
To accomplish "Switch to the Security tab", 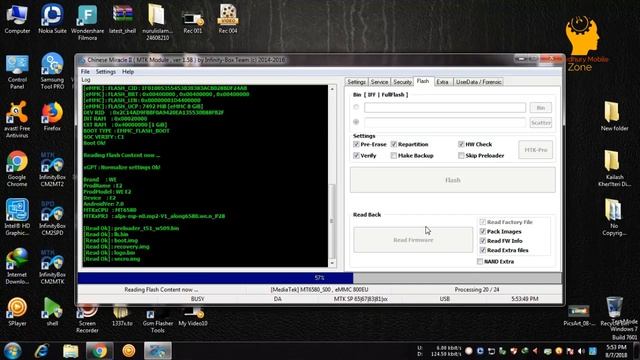I will 402,82.
